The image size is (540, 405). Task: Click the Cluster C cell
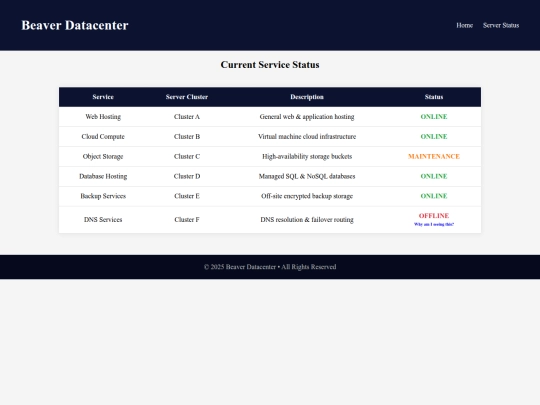[187, 156]
